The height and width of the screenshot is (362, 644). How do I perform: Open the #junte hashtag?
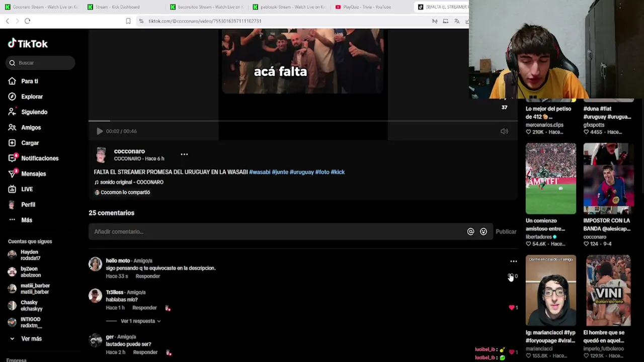pos(280,172)
